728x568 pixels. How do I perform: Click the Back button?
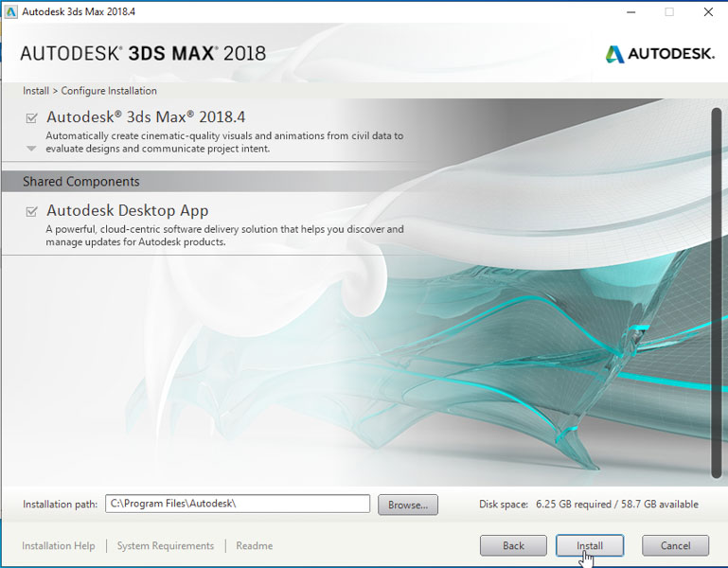click(513, 545)
